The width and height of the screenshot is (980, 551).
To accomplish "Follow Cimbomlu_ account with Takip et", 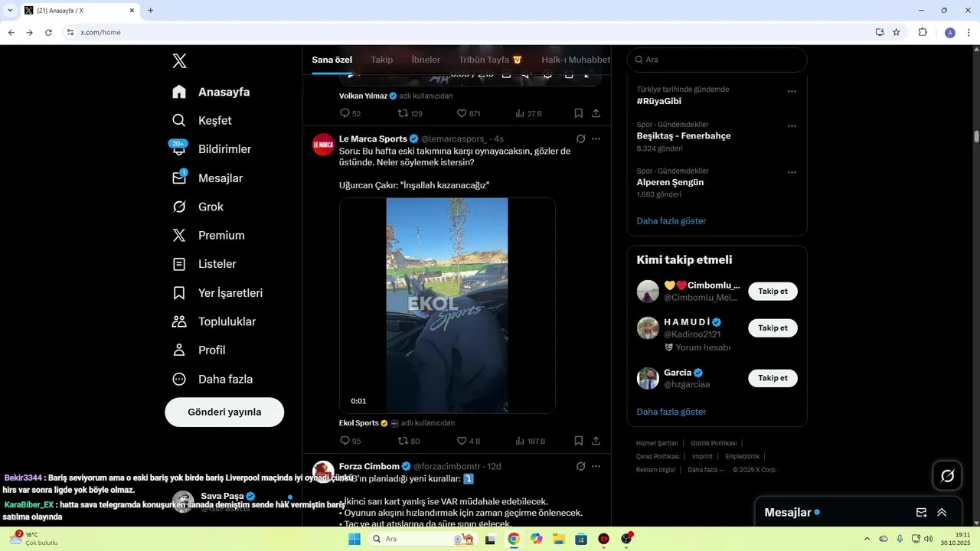I will click(773, 292).
